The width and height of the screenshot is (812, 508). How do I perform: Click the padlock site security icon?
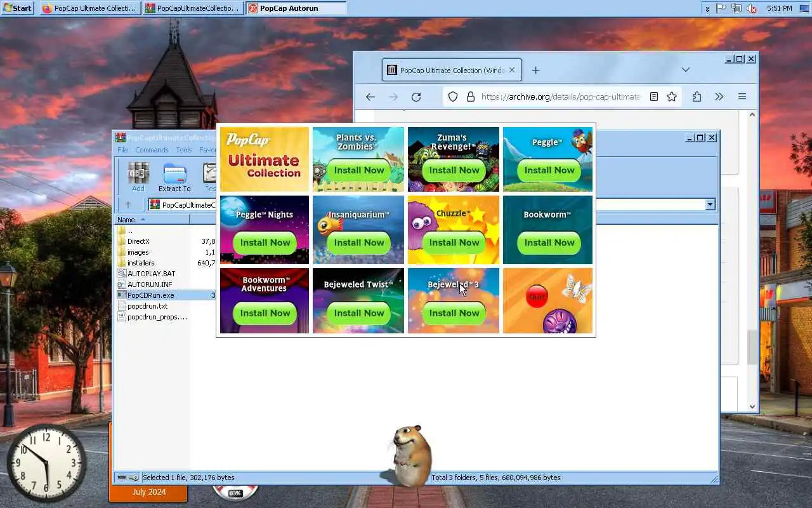pyautogui.click(x=471, y=97)
